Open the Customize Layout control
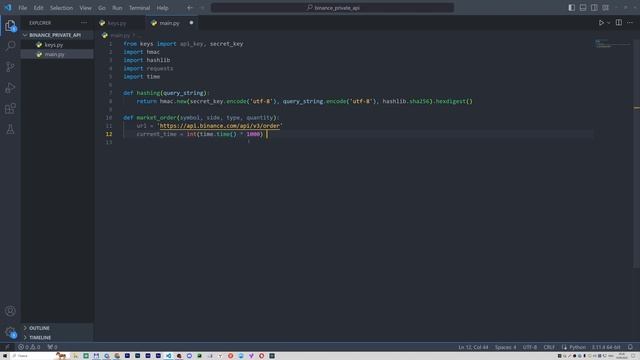640x360 pixels. click(x=606, y=8)
